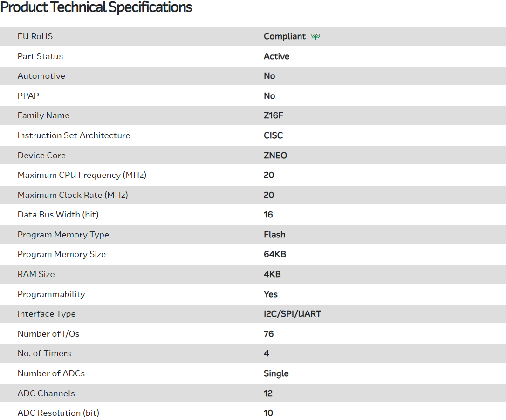Select the Number of I/Os label

(48, 334)
